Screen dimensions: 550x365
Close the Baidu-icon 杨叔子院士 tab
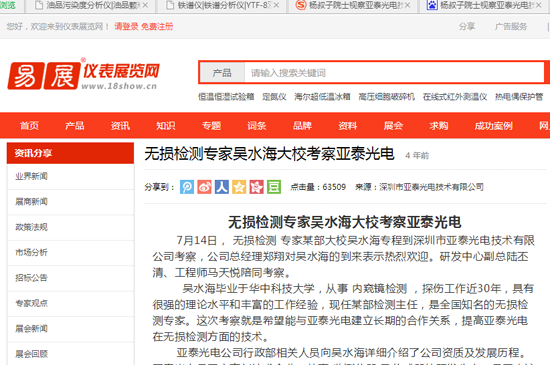tap(538, 5)
